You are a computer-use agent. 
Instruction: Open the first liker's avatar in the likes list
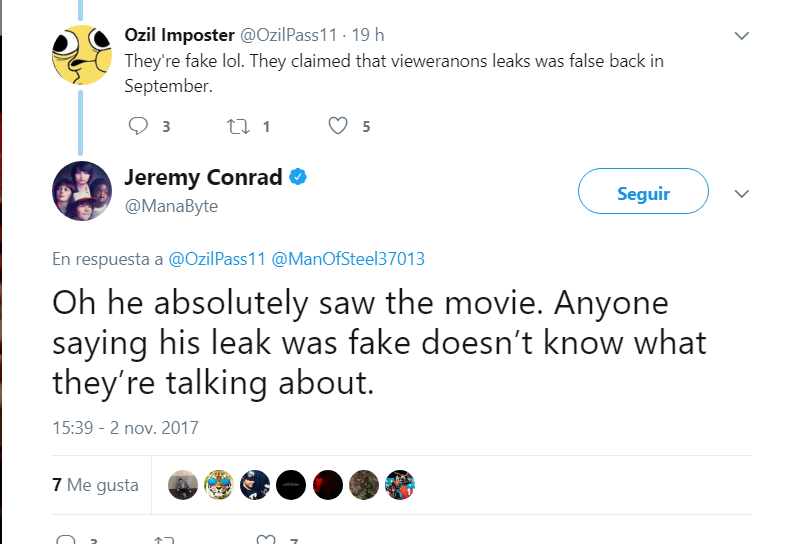(183, 485)
